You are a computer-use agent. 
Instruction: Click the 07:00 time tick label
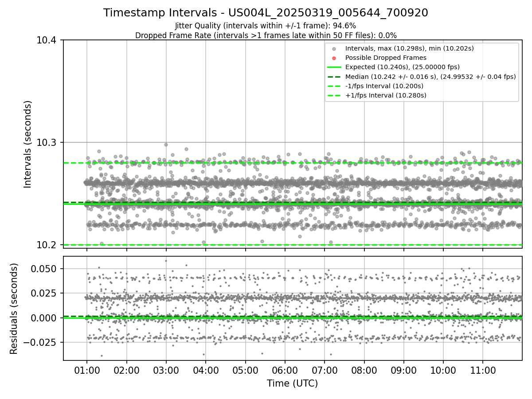325,370
